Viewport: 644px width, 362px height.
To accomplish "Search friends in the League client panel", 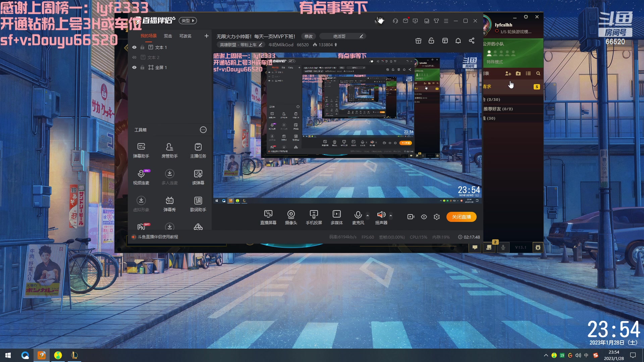I will 538,73.
